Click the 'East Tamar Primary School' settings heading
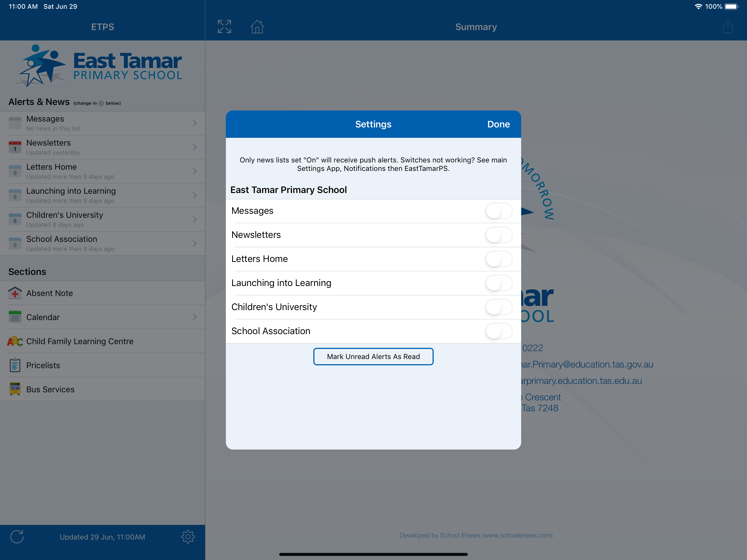The width and height of the screenshot is (747, 560). tap(288, 190)
